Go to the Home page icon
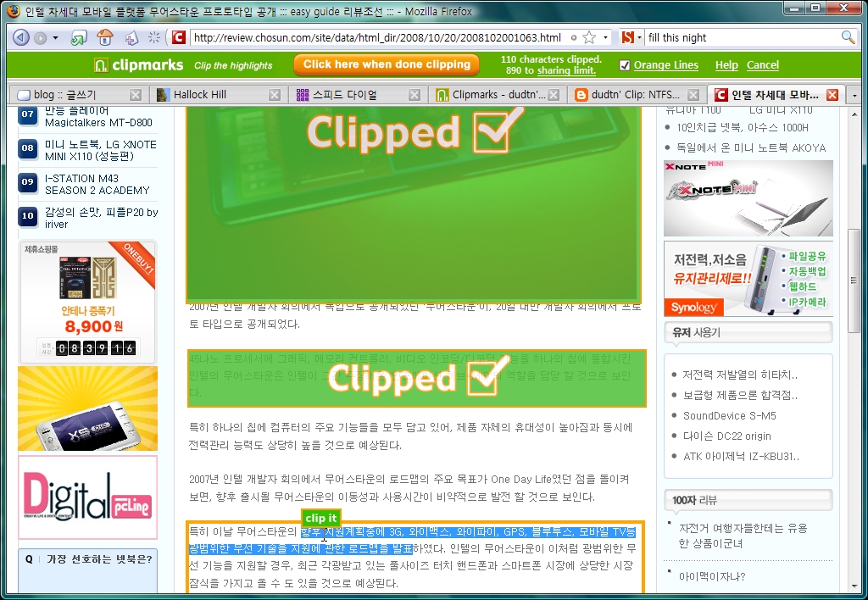This screenshot has width=868, height=600. click(x=104, y=37)
